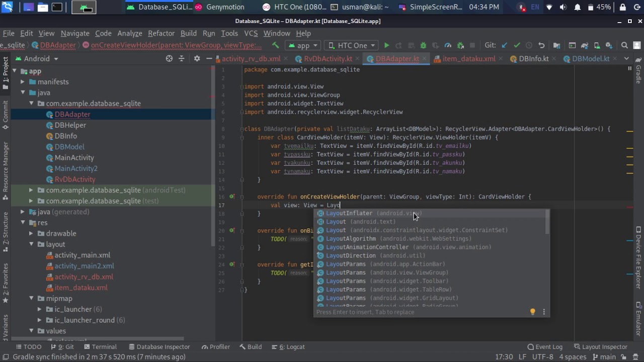Open the HTC One device dropdown
Image resolution: width=644 pixels, height=362 pixels.
click(x=352, y=45)
